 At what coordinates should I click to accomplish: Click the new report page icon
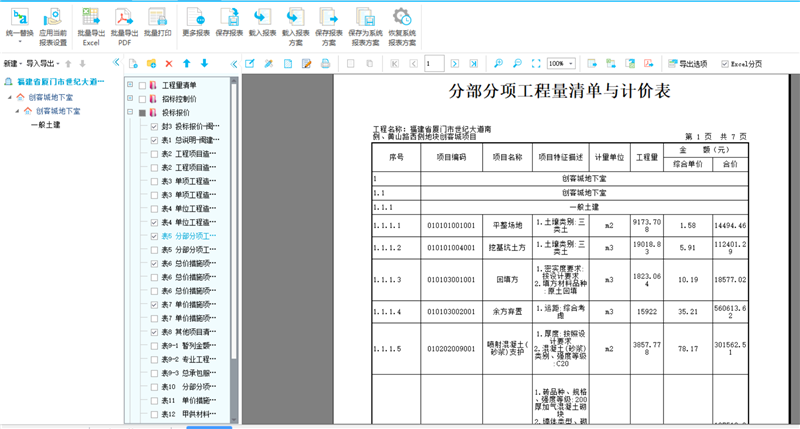[x=134, y=64]
